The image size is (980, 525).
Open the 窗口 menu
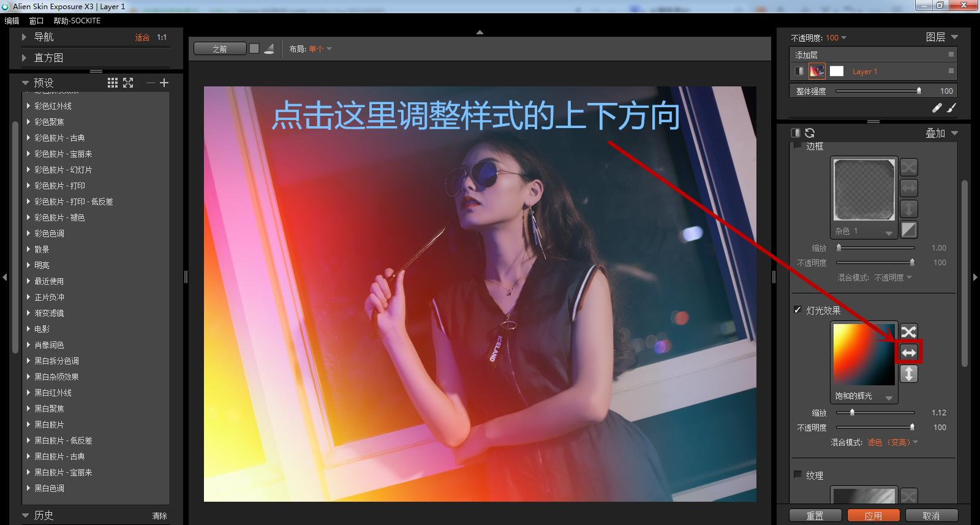36,21
